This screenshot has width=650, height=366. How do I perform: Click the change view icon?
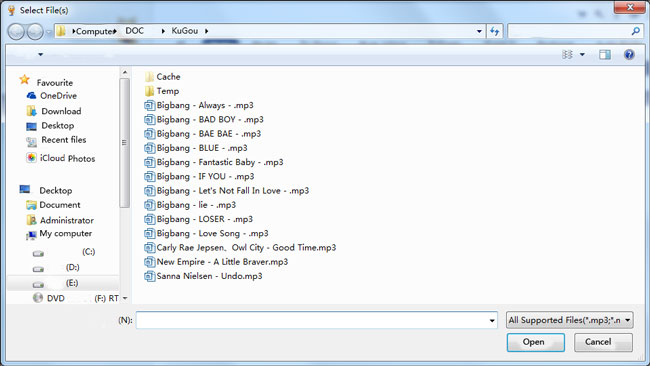[x=567, y=54]
